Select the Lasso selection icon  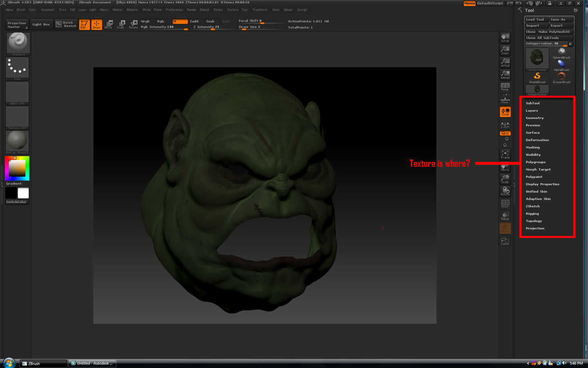pos(505,241)
